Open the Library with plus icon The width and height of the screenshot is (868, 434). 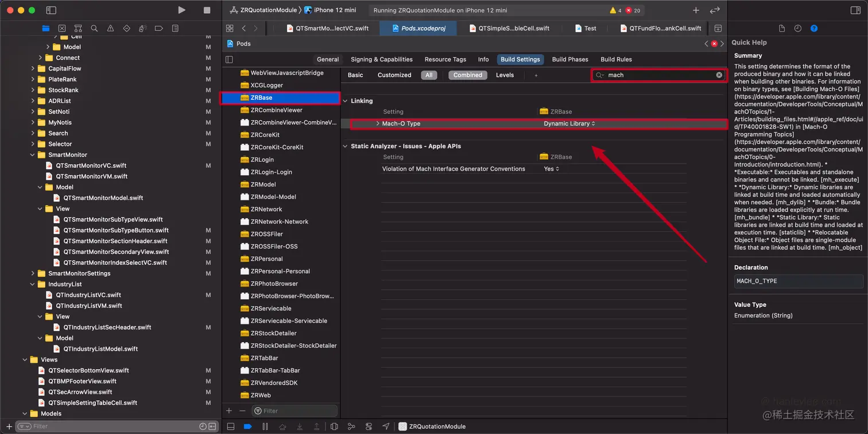696,10
